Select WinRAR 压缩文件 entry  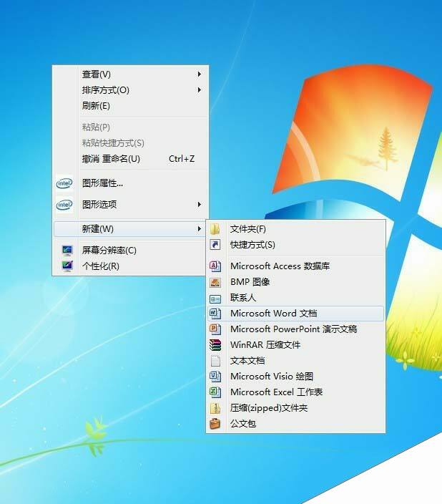point(295,345)
